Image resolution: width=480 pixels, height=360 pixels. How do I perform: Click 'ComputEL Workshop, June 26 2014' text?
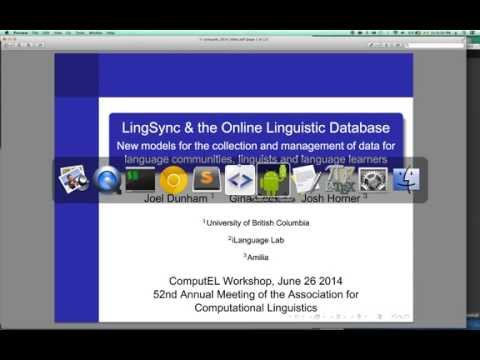click(x=256, y=281)
